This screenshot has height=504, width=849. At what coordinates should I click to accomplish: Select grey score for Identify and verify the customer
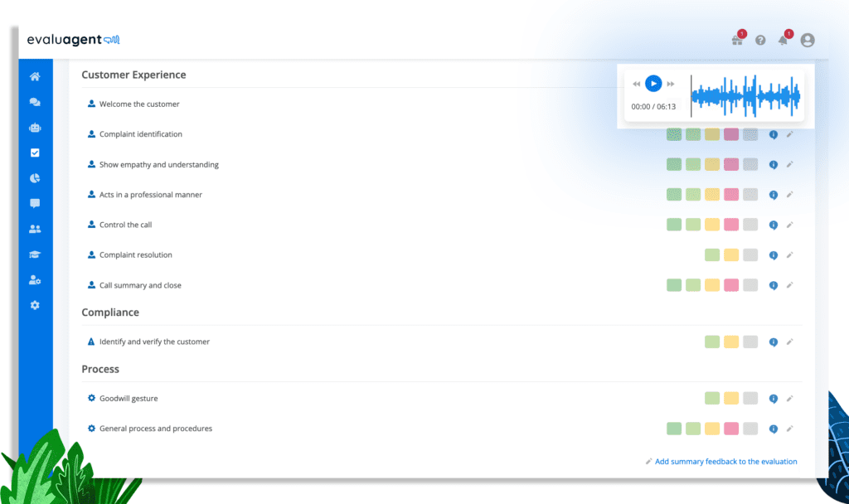click(750, 342)
